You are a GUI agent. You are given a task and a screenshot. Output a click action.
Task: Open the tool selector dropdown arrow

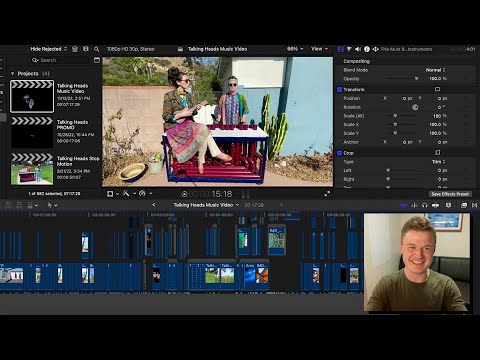(x=56, y=205)
